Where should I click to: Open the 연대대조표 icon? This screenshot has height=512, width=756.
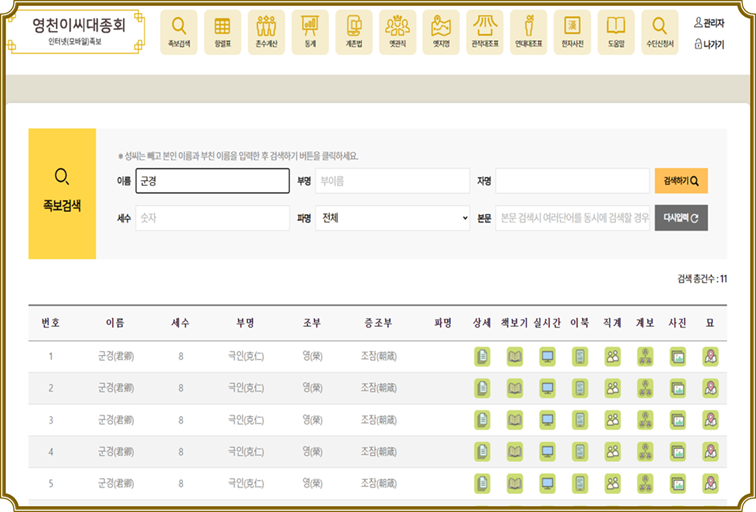click(528, 32)
